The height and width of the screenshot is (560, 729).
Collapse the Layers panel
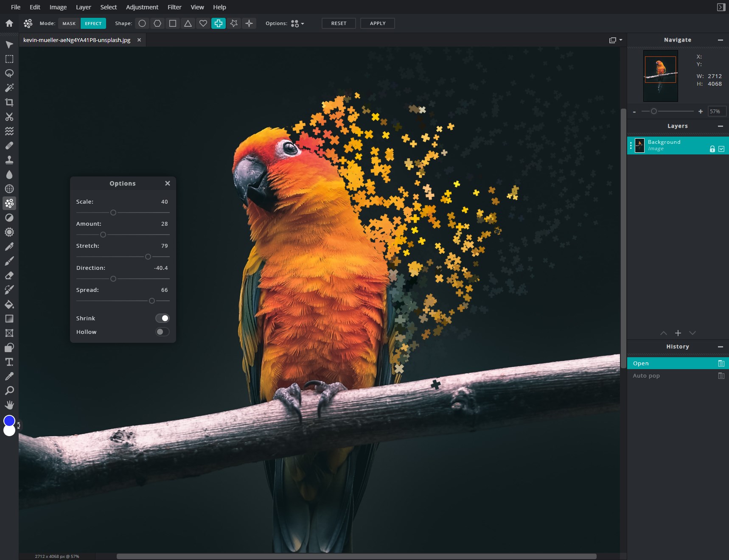point(720,126)
